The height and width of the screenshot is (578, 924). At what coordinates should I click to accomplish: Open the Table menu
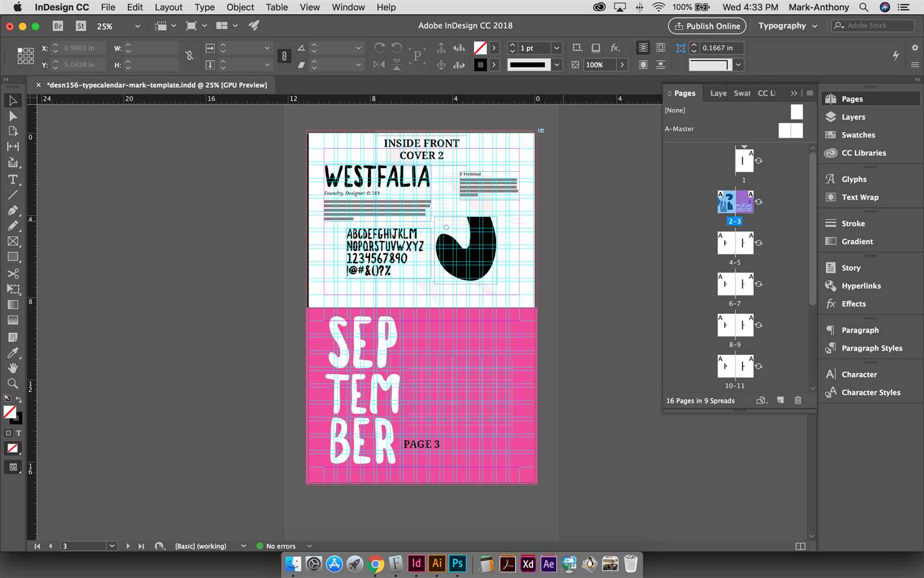pos(277,8)
